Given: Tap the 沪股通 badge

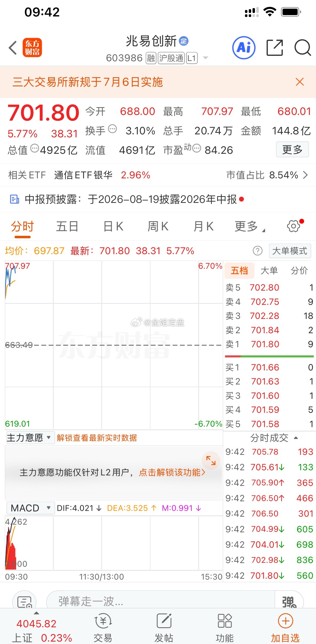Looking at the screenshot, I should (x=171, y=58).
